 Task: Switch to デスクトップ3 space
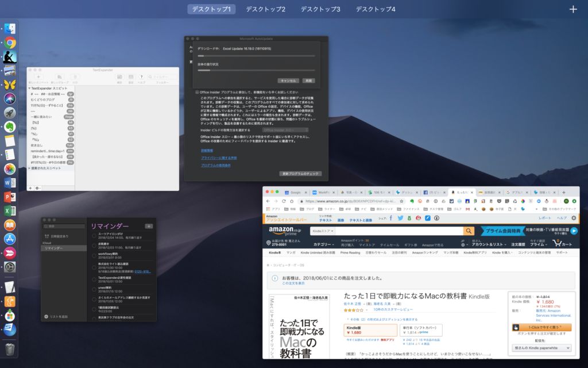click(x=320, y=9)
